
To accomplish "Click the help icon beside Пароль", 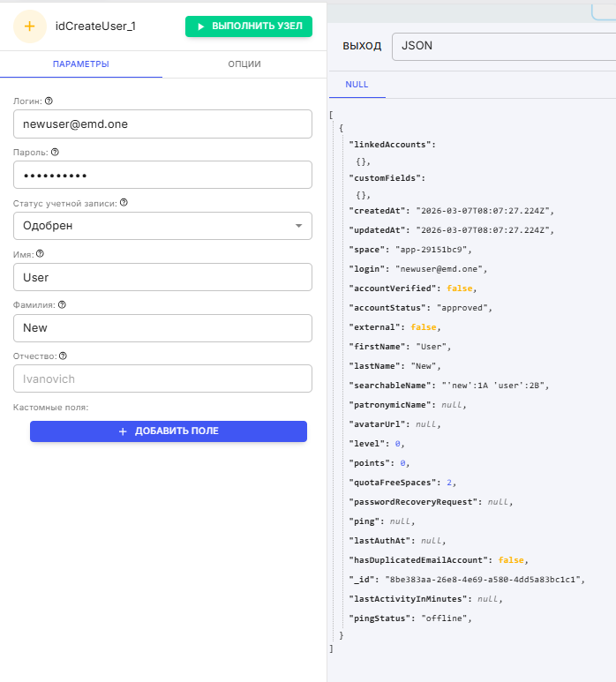I will click(55, 152).
